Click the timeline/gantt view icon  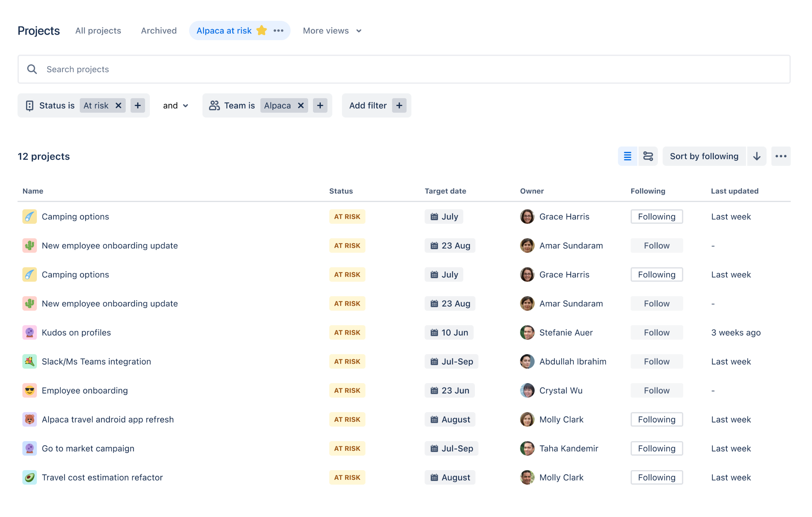tap(648, 155)
